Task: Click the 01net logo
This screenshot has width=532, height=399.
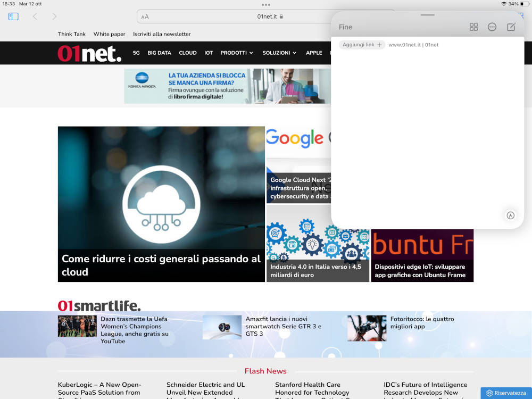Action: [89, 53]
